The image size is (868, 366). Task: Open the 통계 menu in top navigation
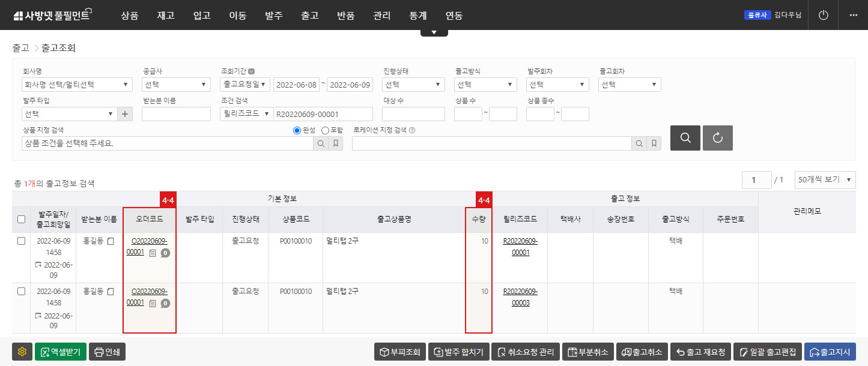tap(417, 16)
